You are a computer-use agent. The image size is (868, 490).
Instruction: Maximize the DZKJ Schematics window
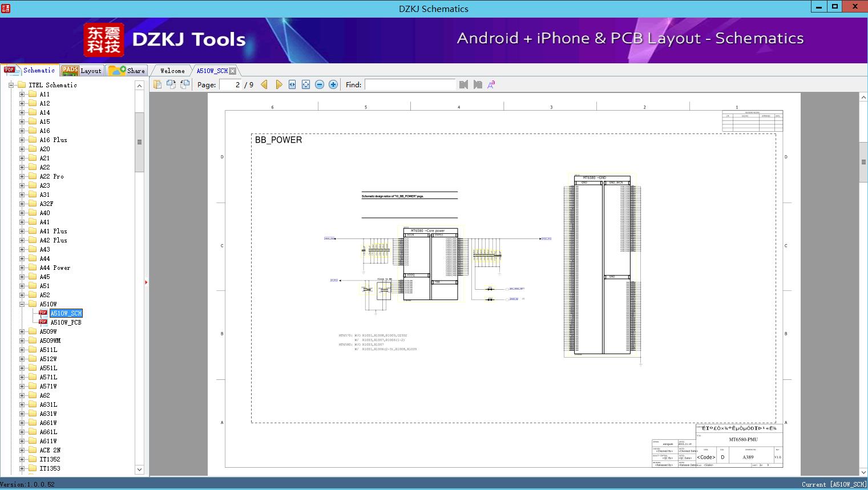[x=835, y=7]
